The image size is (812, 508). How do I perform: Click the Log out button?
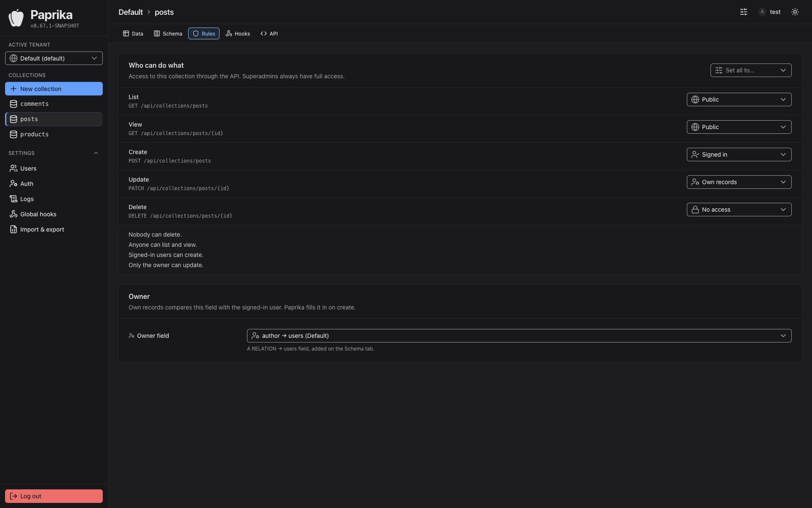(x=54, y=496)
